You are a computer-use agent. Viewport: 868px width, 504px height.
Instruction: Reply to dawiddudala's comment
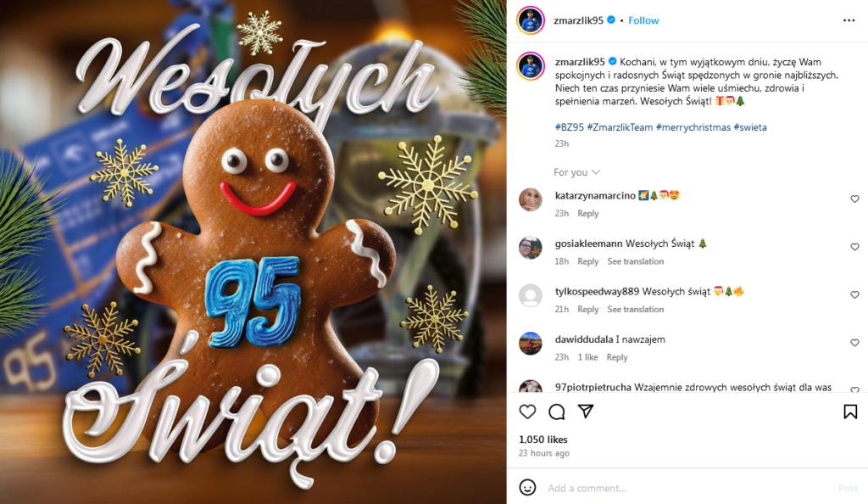click(x=617, y=358)
